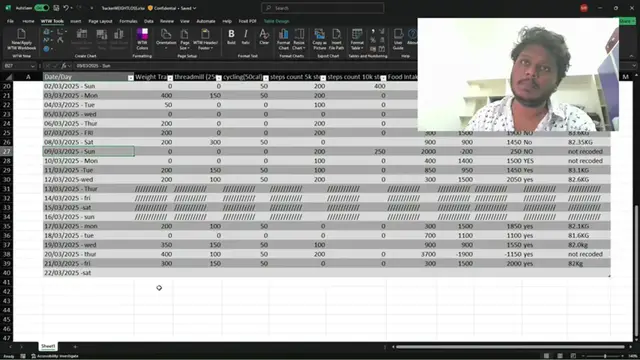
Task: Select cell '22/03/2025 -sat'
Action: coord(88,273)
